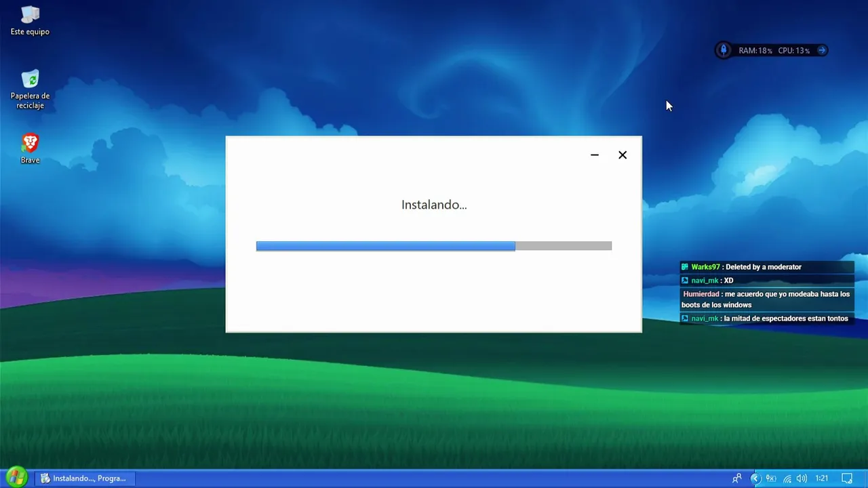The height and width of the screenshot is (488, 868).
Task: Select the Instalando... taskbar program button
Action: coord(84,479)
